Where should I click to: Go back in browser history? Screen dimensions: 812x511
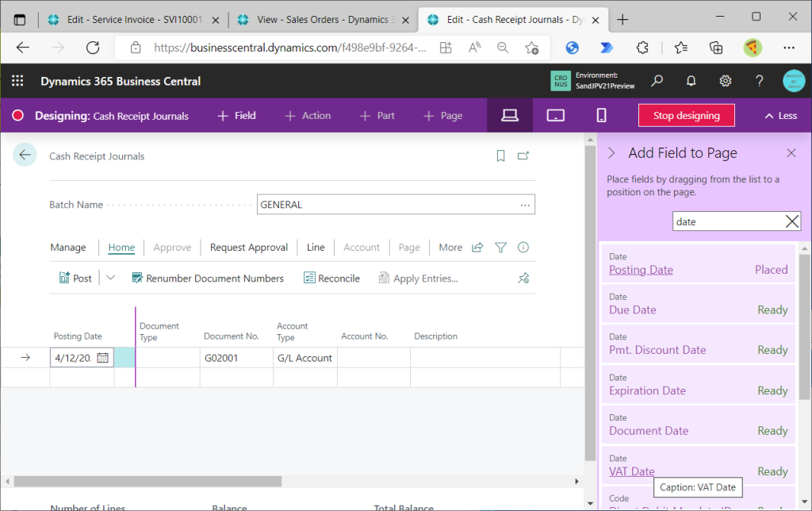tap(23, 48)
